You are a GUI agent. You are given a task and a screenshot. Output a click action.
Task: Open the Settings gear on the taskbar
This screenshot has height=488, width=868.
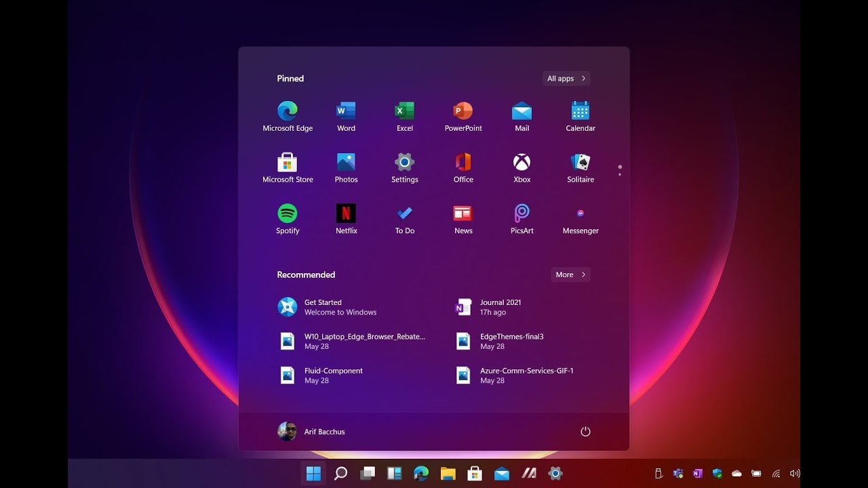(555, 473)
